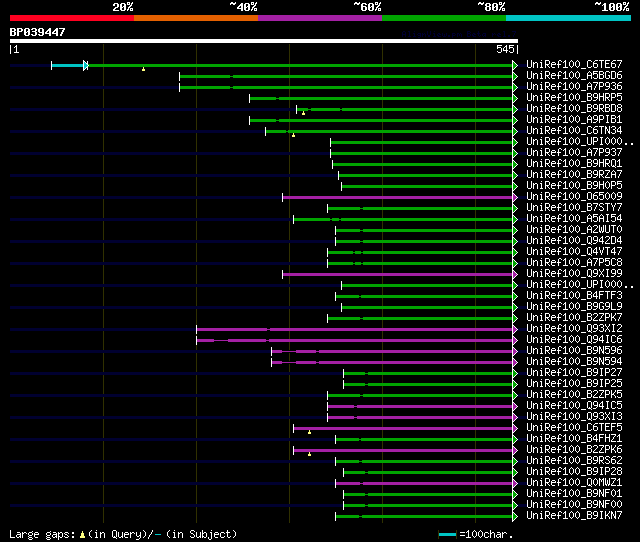Click the yellow gap marker under B2ZPK6 bar
The width and height of the screenshot is (640, 542).
coord(309,454)
